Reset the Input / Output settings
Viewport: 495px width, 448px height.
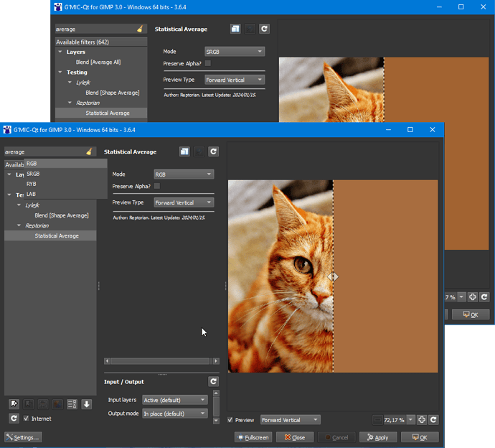click(x=213, y=382)
